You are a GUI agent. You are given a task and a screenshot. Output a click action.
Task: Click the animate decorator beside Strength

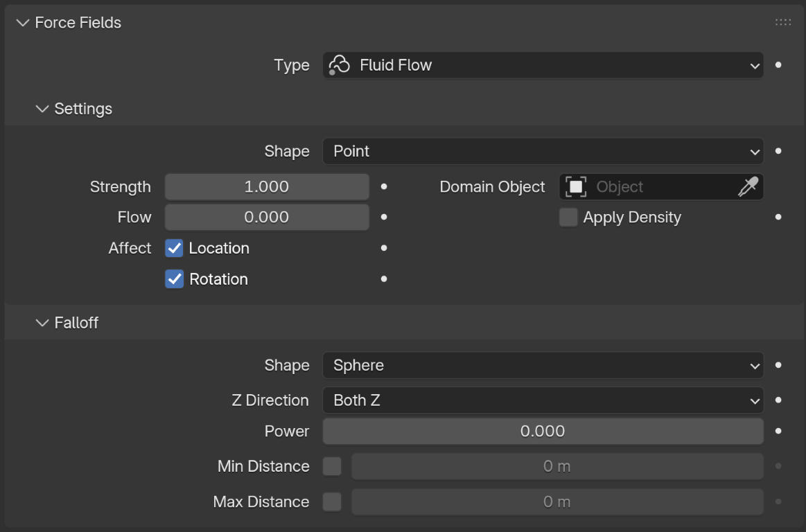(383, 186)
